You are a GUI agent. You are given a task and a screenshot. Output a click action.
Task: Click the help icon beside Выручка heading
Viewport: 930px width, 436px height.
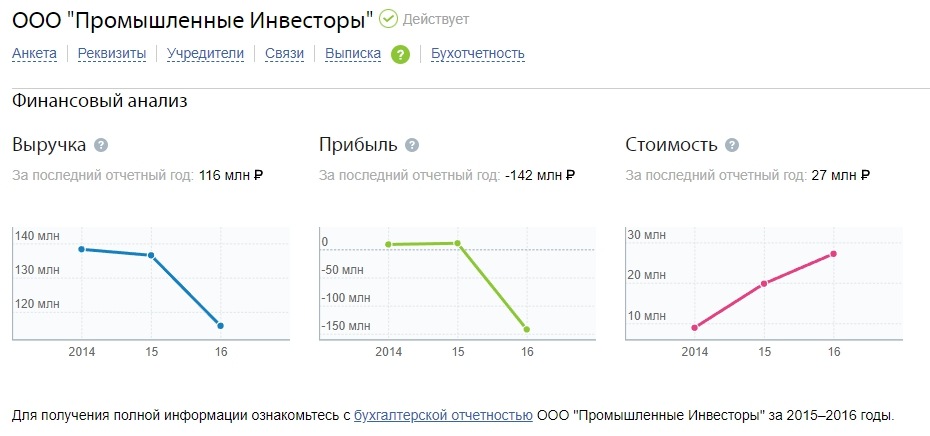click(x=101, y=145)
